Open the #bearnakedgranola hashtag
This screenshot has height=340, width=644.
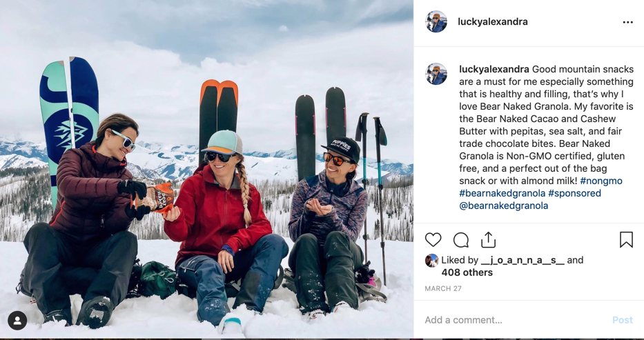(x=502, y=193)
